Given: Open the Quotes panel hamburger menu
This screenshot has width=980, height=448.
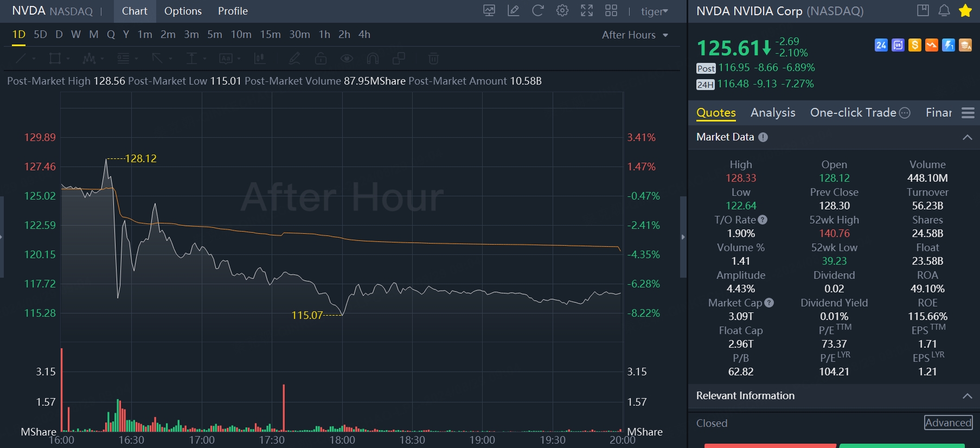Looking at the screenshot, I should (x=968, y=112).
